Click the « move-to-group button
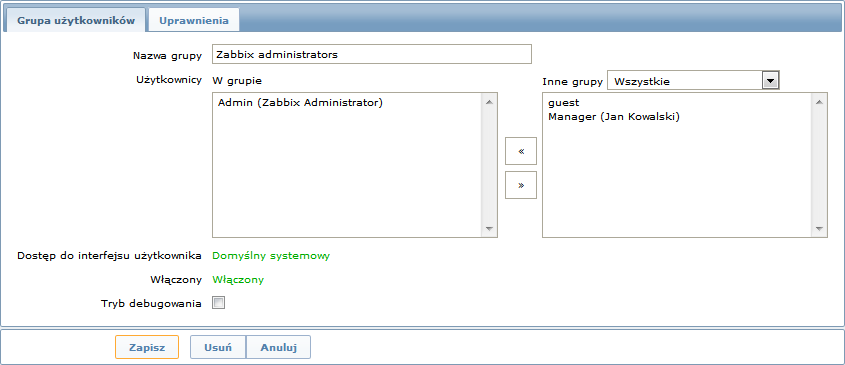Screen dimensions: 845x365 coord(521,151)
